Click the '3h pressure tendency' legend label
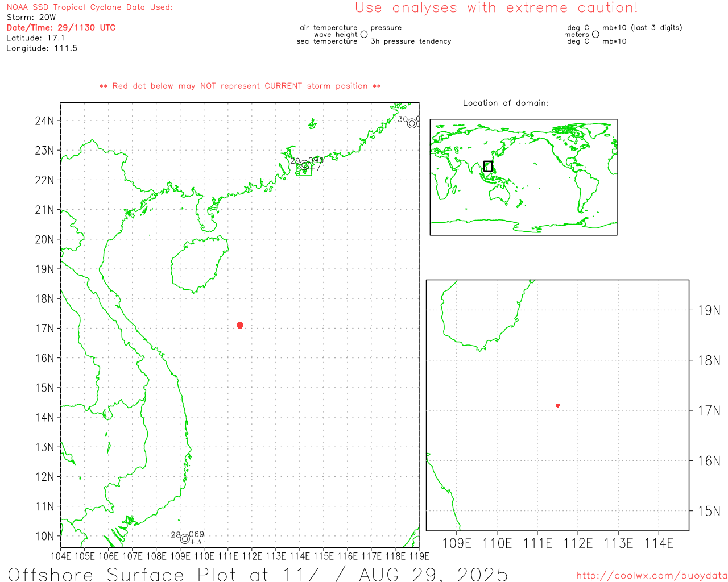The width and height of the screenshot is (728, 582). [x=411, y=41]
